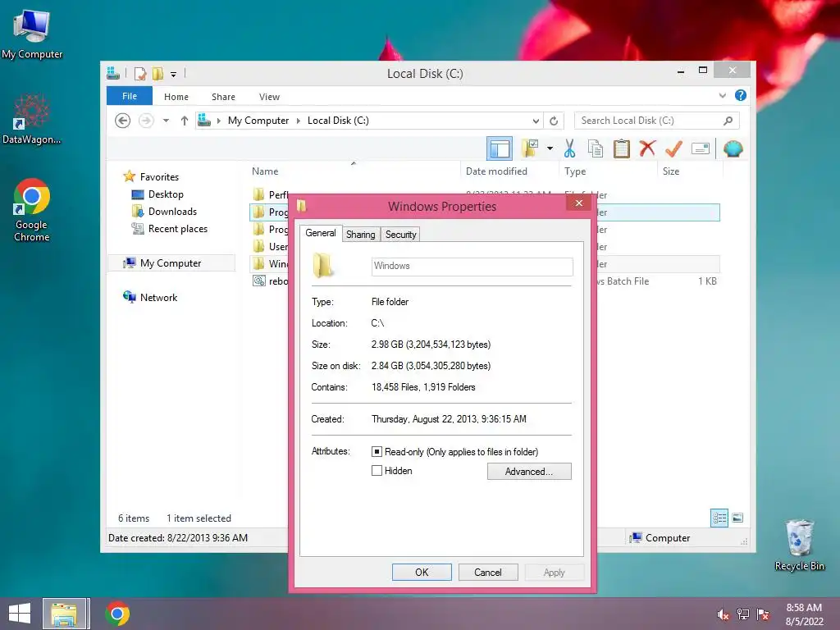This screenshot has height=630, width=840.
Task: Click My Computer in address breadcrumb
Action: 258,121
